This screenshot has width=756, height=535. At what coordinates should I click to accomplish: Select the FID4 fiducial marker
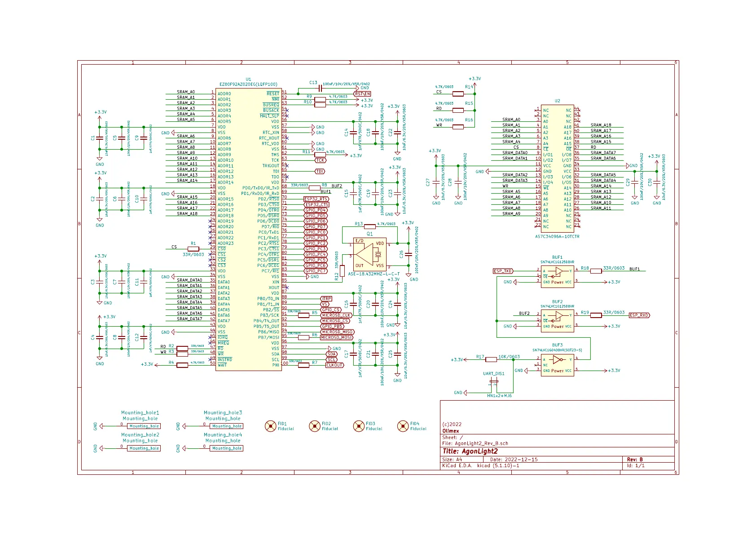coord(403,426)
